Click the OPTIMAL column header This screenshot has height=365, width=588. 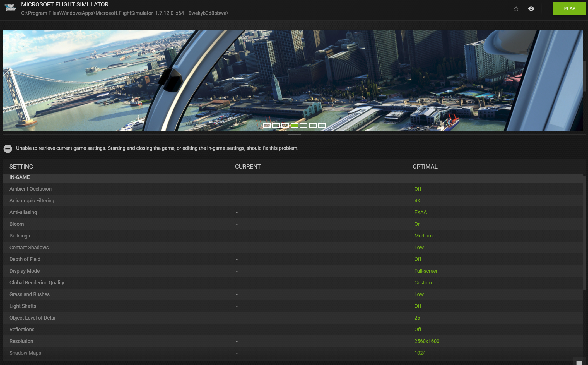tap(425, 167)
